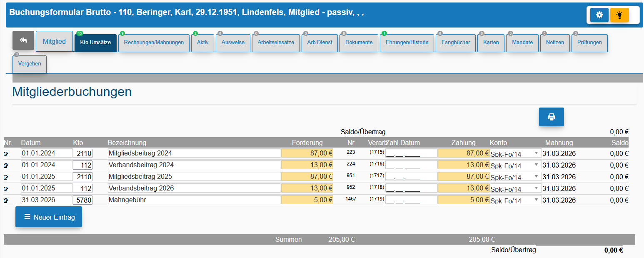Edit the Verbandsbeitrag 2024 row icon

pos(6,165)
